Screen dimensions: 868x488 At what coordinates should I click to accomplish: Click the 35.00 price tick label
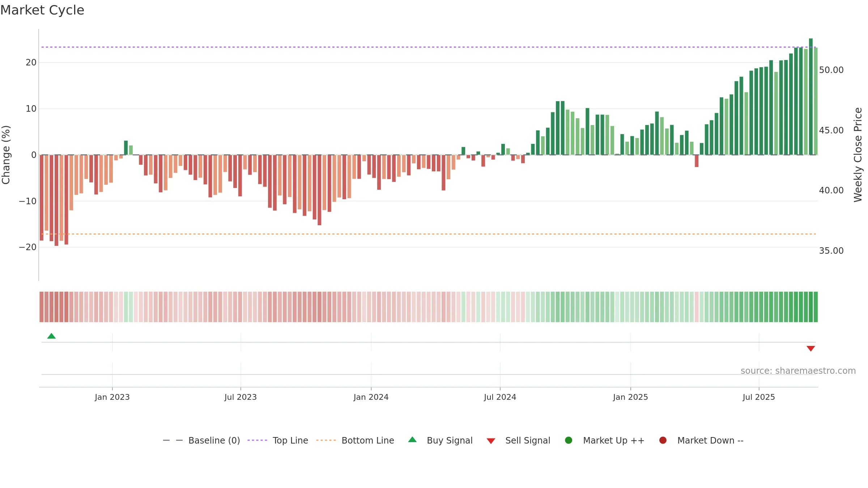[x=831, y=251]
